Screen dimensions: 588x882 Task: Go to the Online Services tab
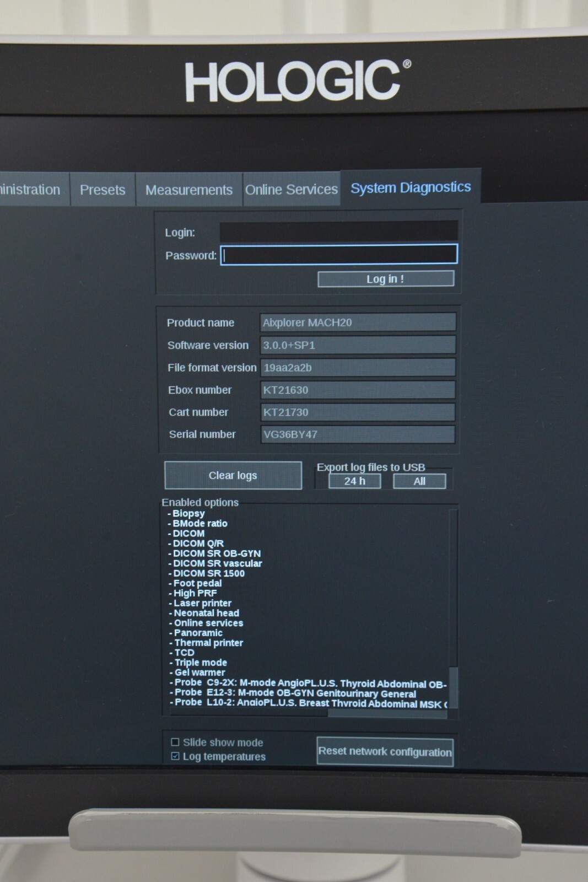pyautogui.click(x=291, y=189)
